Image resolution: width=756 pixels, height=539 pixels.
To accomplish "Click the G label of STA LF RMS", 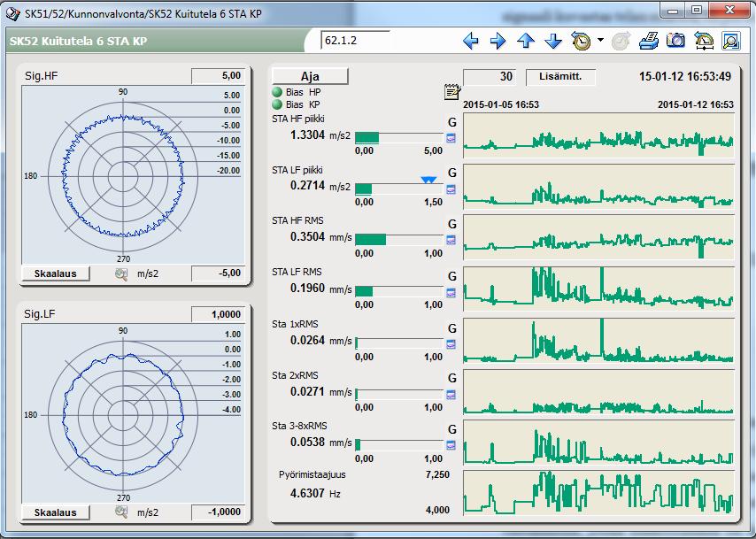I will 452,276.
